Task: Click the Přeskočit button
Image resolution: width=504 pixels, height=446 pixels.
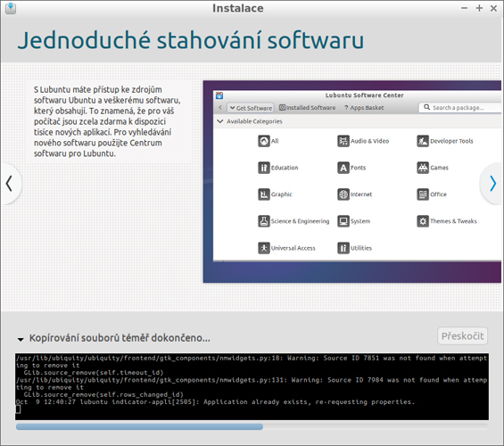Action: point(463,336)
